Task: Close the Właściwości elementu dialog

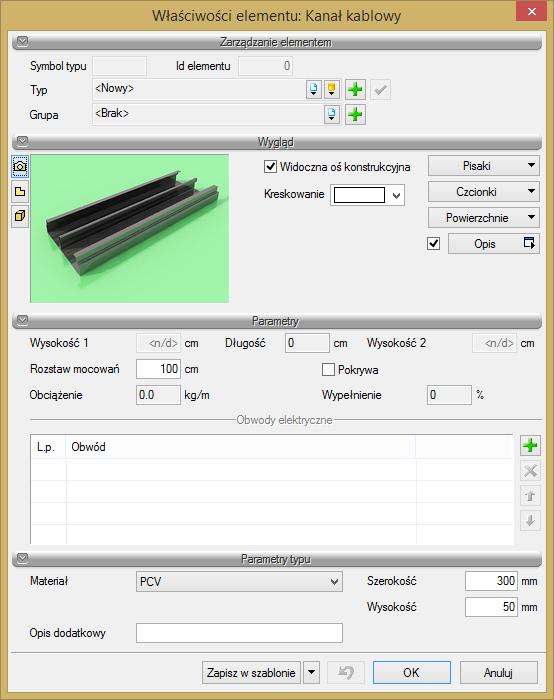Action: pyautogui.click(x=531, y=11)
